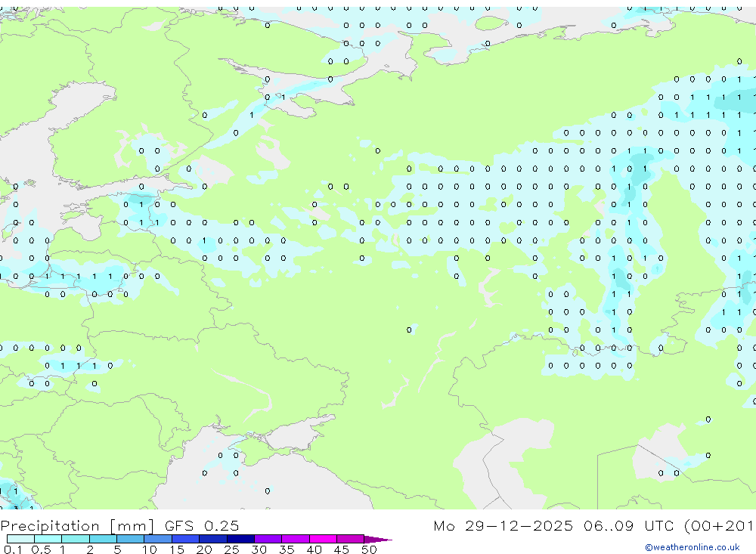The image size is (756, 554).
Task: Click the '20' legend scale label
Action: [204, 549]
